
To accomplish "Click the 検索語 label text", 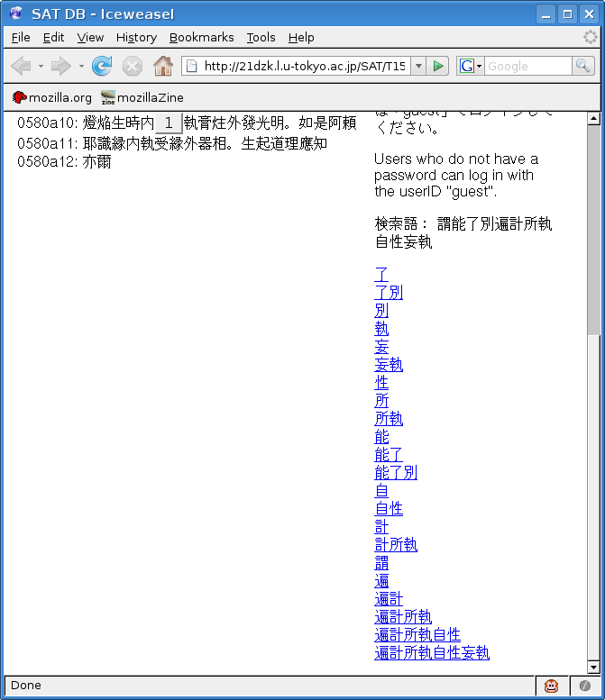I will tap(400, 223).
